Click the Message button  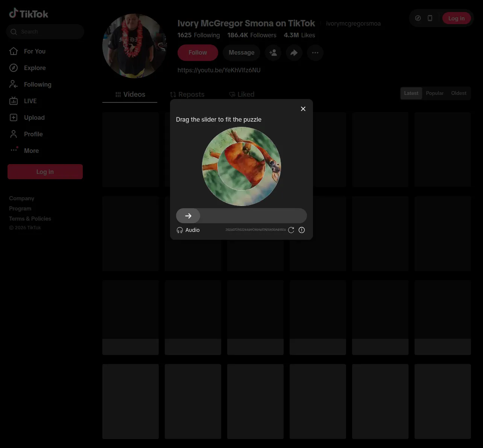(x=241, y=53)
